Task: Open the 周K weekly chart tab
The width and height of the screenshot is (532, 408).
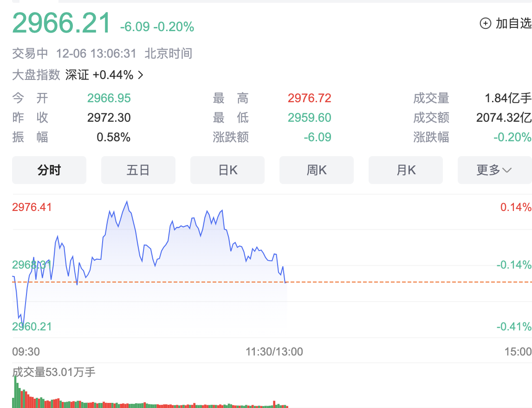Action: 317,170
